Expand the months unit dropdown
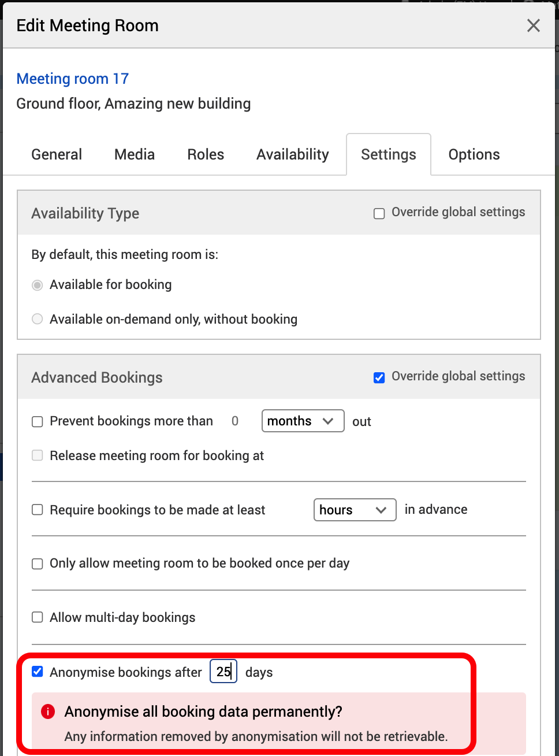This screenshot has width=559, height=756. (x=303, y=421)
